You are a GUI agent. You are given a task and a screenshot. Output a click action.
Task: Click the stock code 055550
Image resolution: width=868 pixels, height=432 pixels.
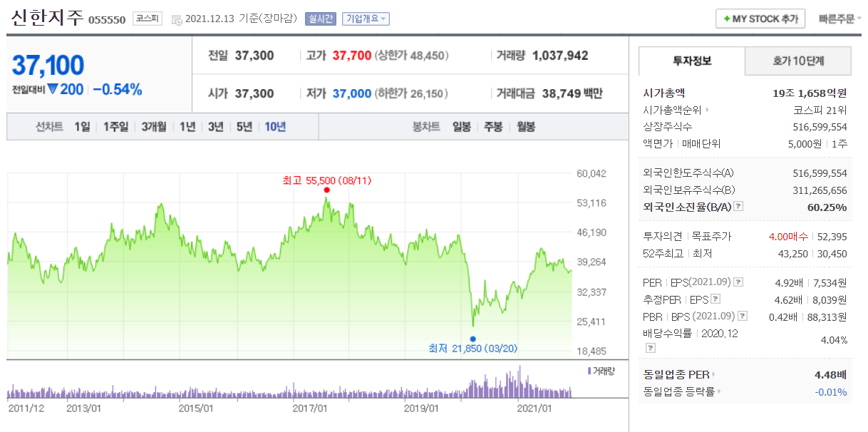click(107, 20)
